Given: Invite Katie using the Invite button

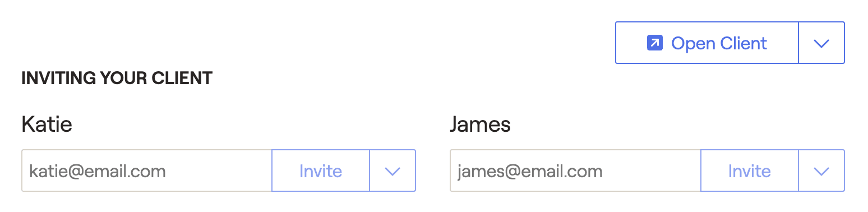Looking at the screenshot, I should (x=321, y=170).
